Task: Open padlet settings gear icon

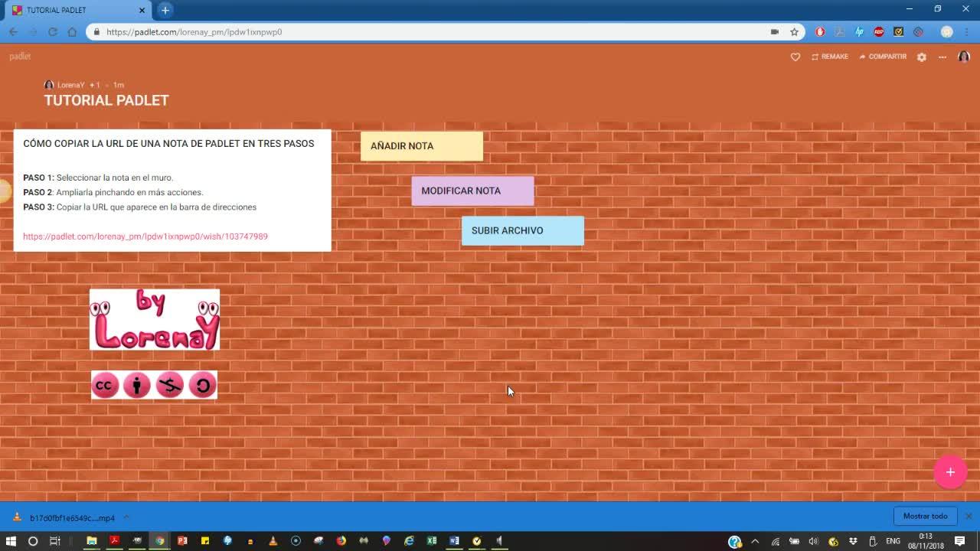Action: pyautogui.click(x=922, y=57)
